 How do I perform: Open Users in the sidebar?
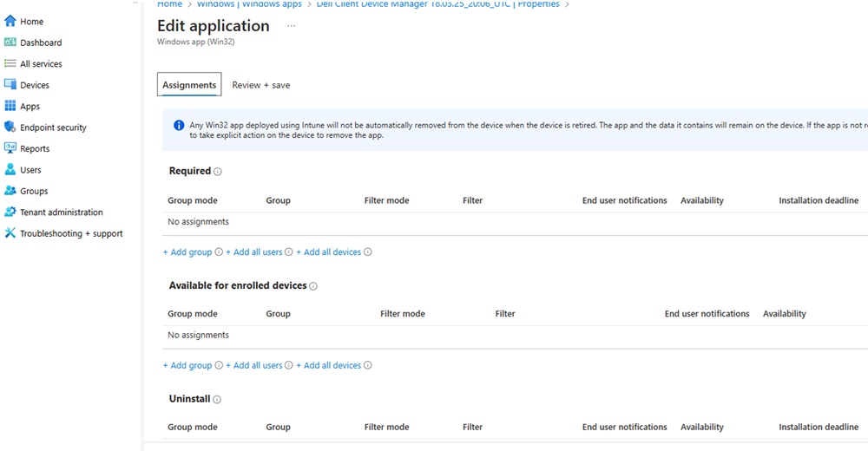pyautogui.click(x=30, y=170)
